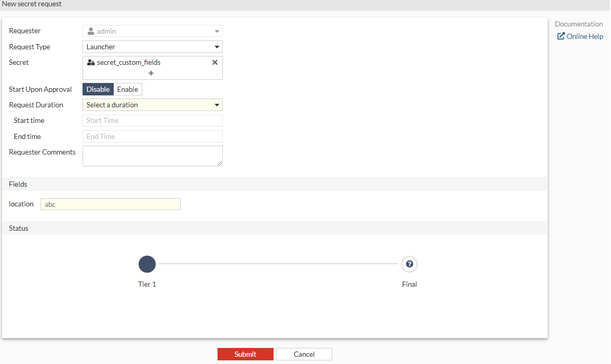The height and width of the screenshot is (364, 611).
Task: Click the dropdown arrow on Request Type
Action: tap(217, 47)
